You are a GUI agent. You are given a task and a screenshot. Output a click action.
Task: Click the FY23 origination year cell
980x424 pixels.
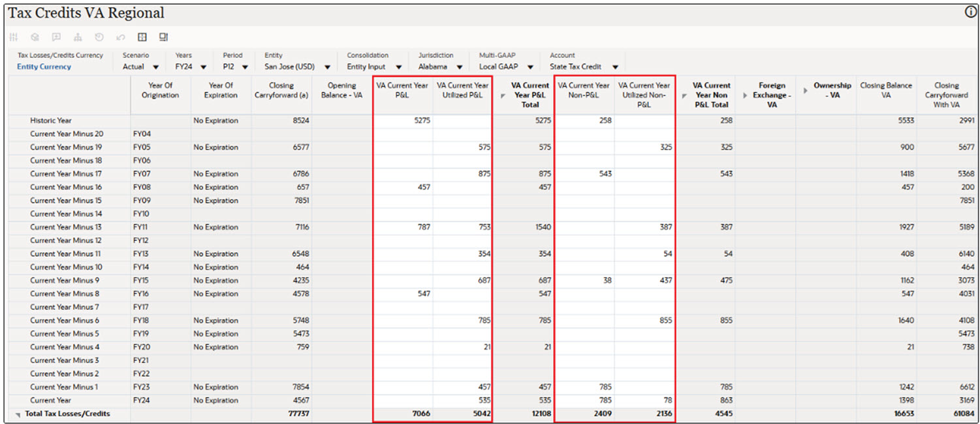160,387
